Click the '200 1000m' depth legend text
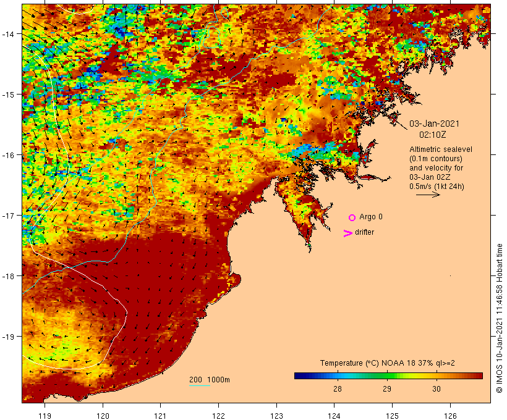This screenshot has height=420, width=507. click(x=210, y=380)
